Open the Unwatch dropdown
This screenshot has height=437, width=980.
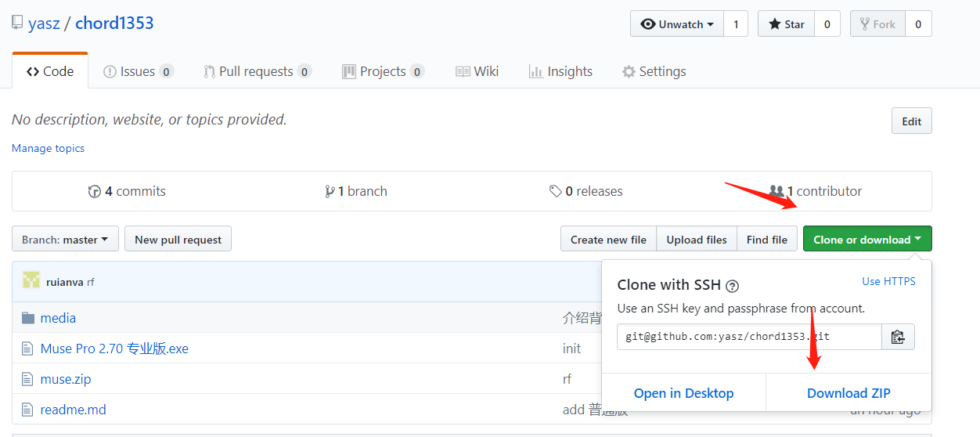tap(677, 23)
